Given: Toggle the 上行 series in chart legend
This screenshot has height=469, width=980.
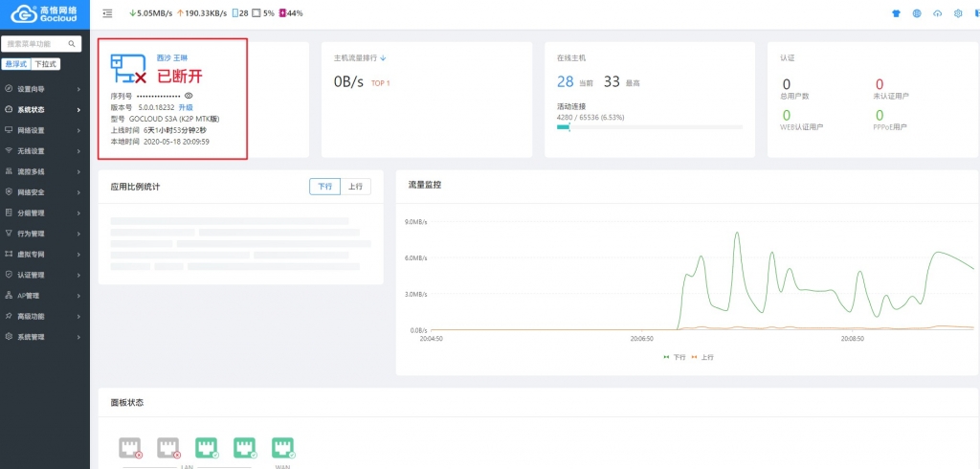Looking at the screenshot, I should 702,357.
